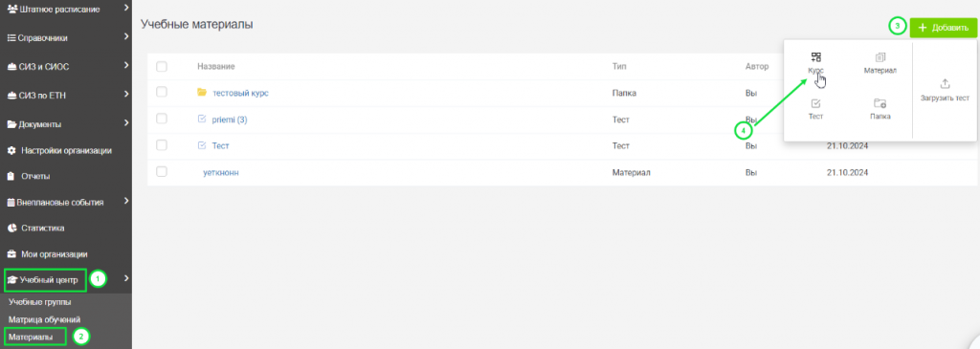This screenshot has height=349, width=980.
Task: Pick the Тест icon in the add menu
Action: (815, 103)
